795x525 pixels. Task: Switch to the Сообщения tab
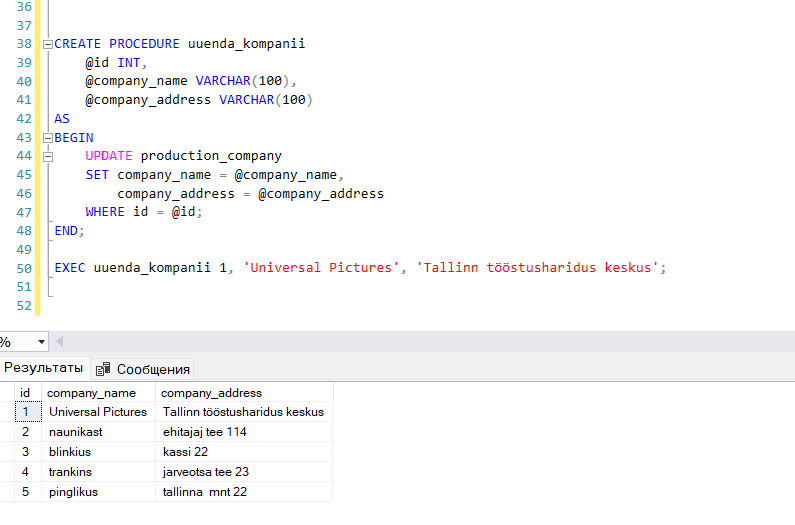pos(142,369)
